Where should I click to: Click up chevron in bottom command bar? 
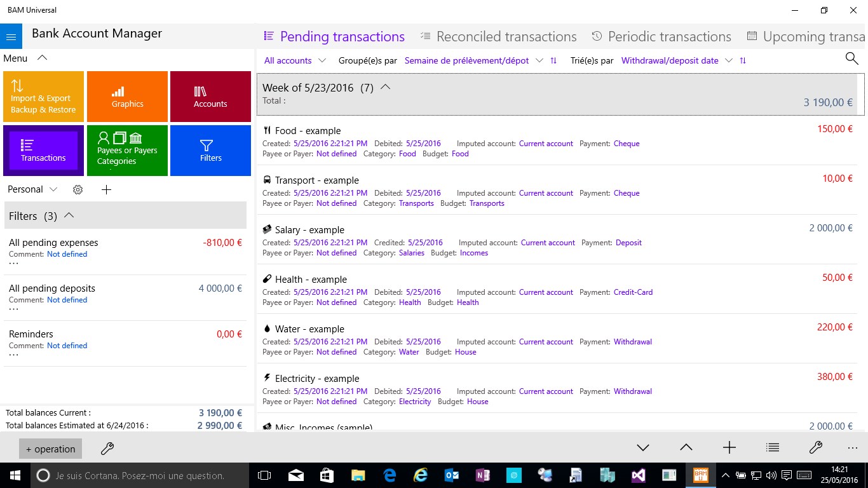(x=686, y=447)
